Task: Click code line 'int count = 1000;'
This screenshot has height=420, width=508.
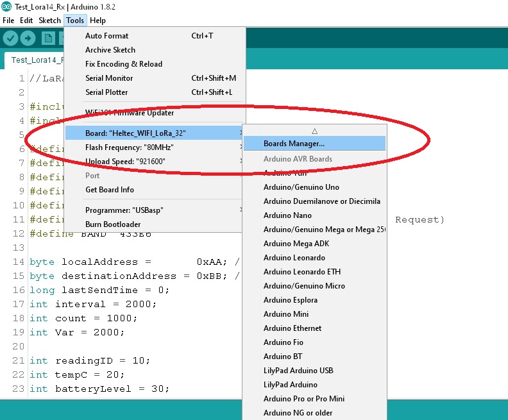Action: pos(83,318)
